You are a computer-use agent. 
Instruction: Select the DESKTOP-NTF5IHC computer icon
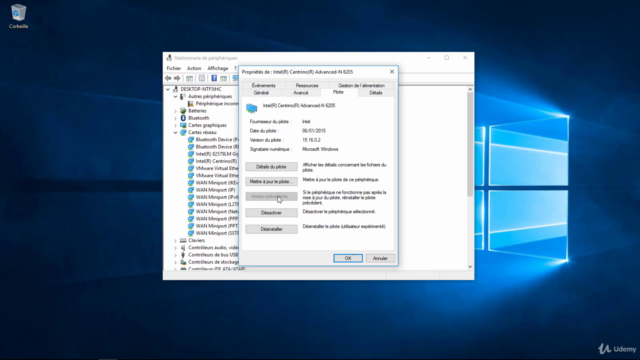(x=176, y=89)
